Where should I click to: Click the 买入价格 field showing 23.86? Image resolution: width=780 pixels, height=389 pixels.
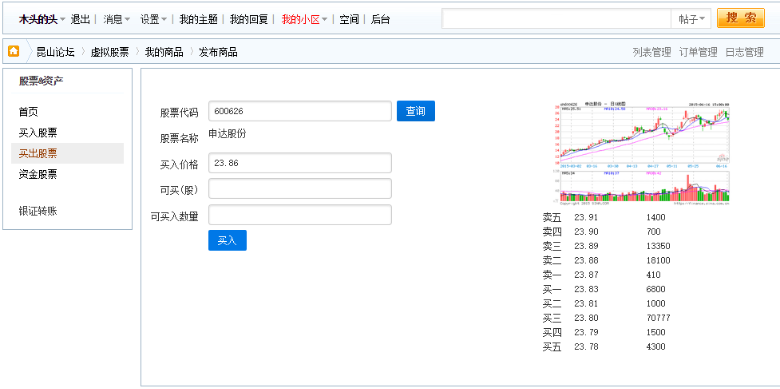[300, 163]
